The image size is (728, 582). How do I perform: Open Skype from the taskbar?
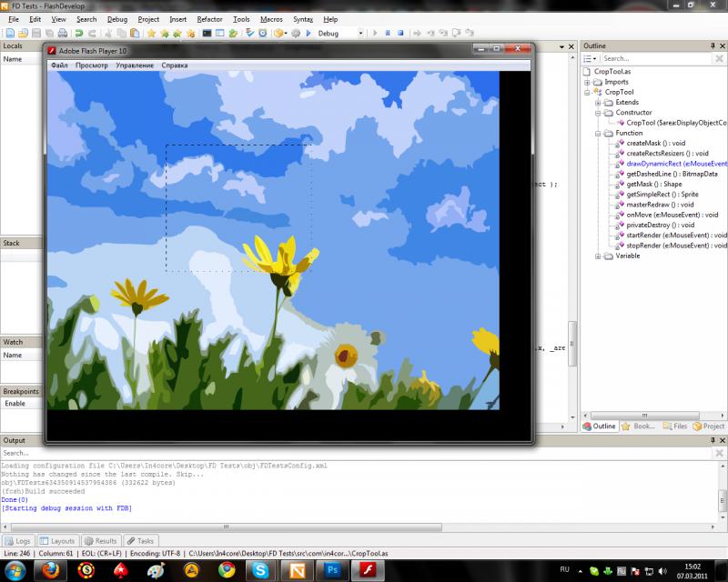(x=260, y=570)
